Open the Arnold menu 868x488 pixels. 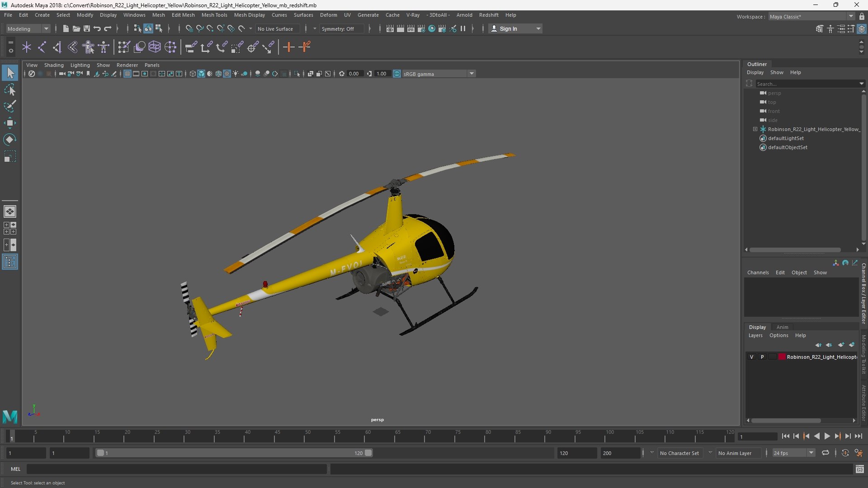(x=464, y=15)
